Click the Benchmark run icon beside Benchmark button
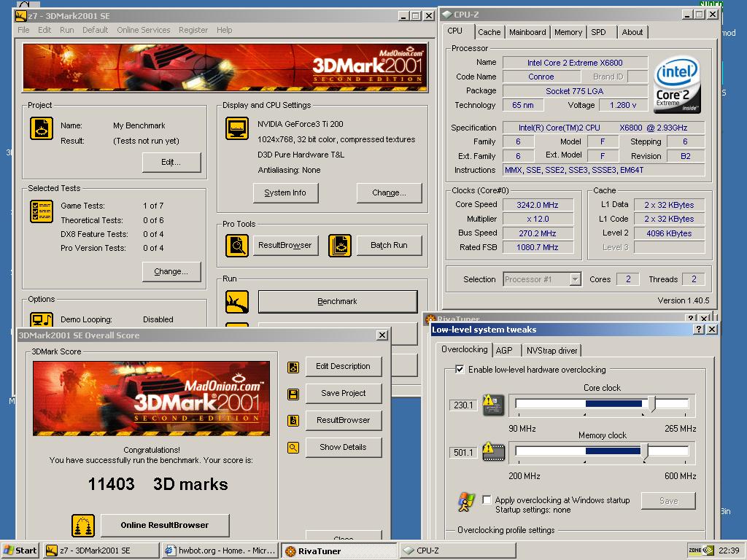This screenshot has width=747, height=560. [x=237, y=302]
